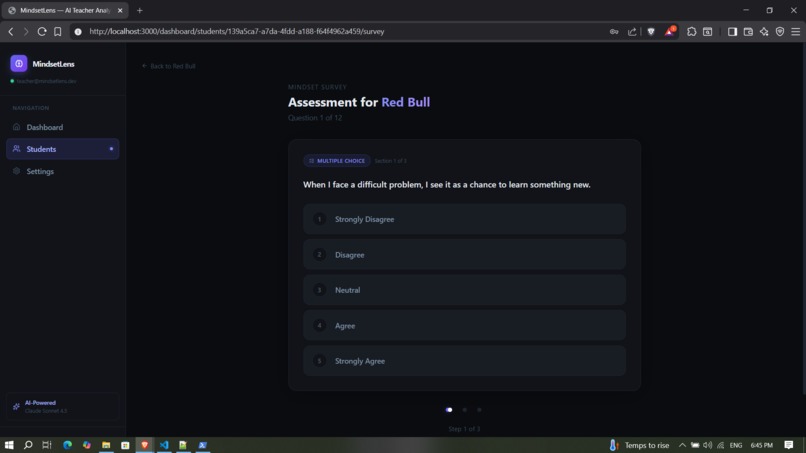Viewport: 806px width, 453px height.
Task: Click the AI-Powered sparkle icon
Action: [16, 407]
